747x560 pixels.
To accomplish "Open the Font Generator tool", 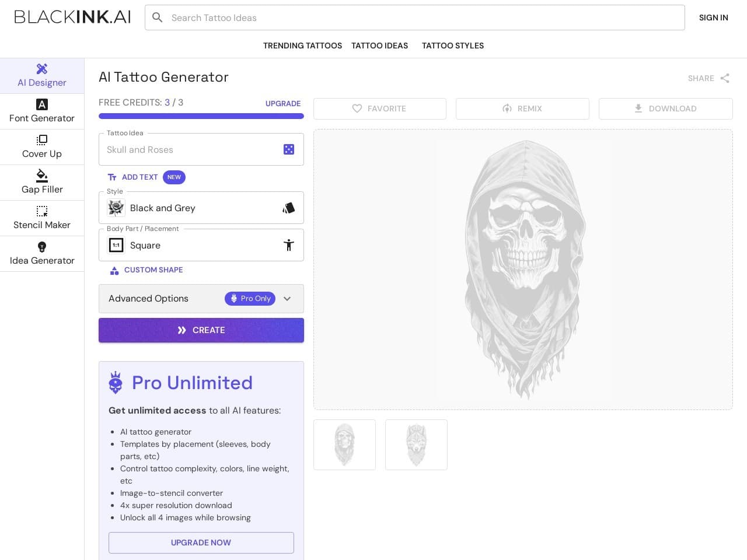I will coord(42,111).
